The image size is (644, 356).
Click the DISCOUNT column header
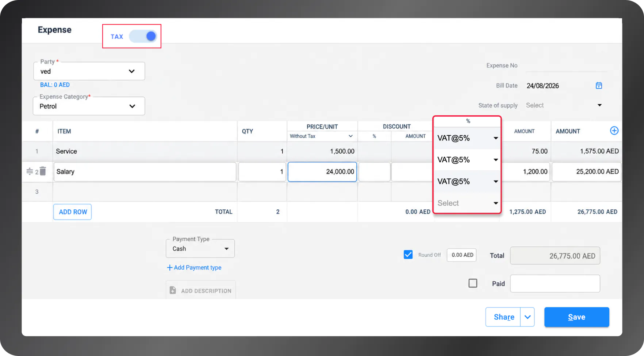click(x=396, y=127)
